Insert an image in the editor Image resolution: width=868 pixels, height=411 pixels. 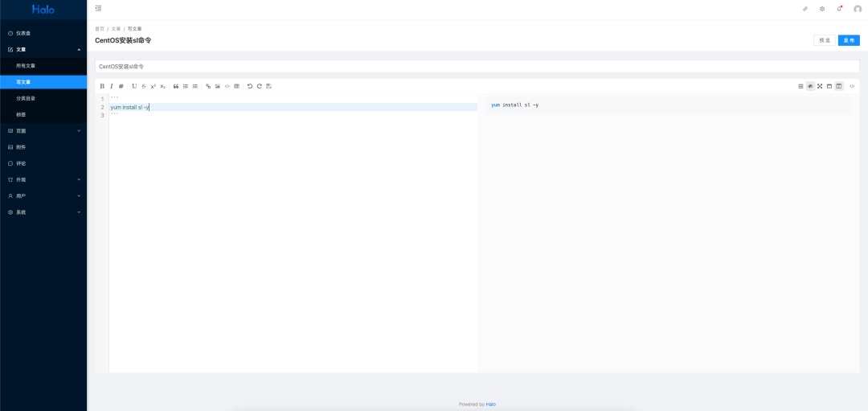[x=218, y=86]
